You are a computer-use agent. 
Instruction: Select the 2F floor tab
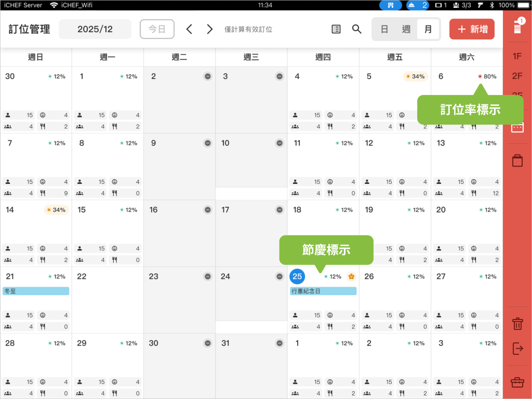pyautogui.click(x=517, y=76)
